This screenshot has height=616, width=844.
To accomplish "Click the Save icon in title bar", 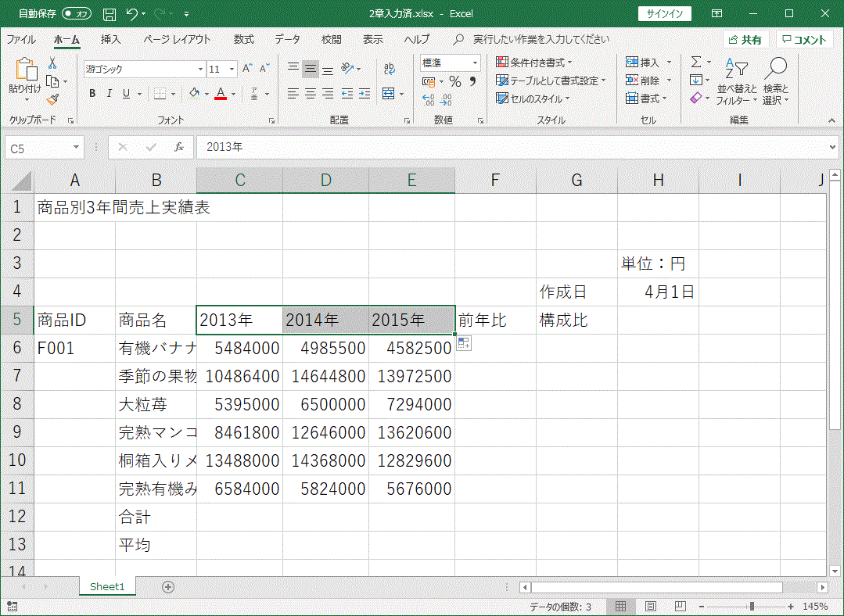I will (110, 14).
